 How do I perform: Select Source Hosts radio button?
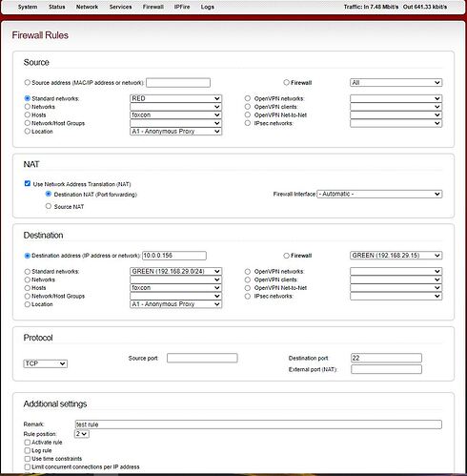click(x=28, y=114)
